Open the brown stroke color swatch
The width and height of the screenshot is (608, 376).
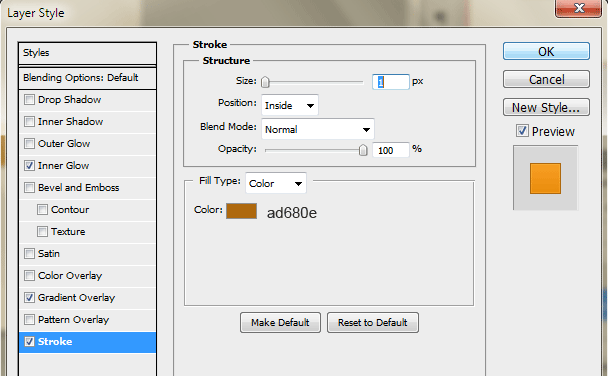click(x=241, y=211)
